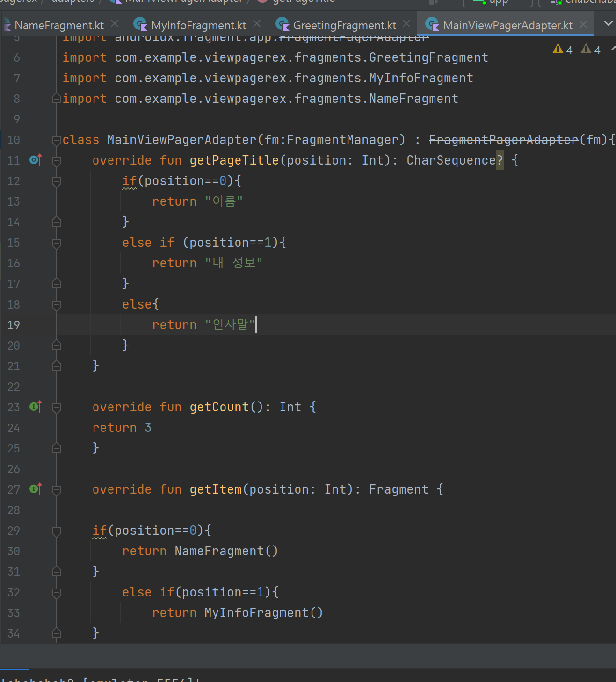Screen dimensions: 616x682
Task: Click the GreetingFragment import reference
Action: [428, 57]
